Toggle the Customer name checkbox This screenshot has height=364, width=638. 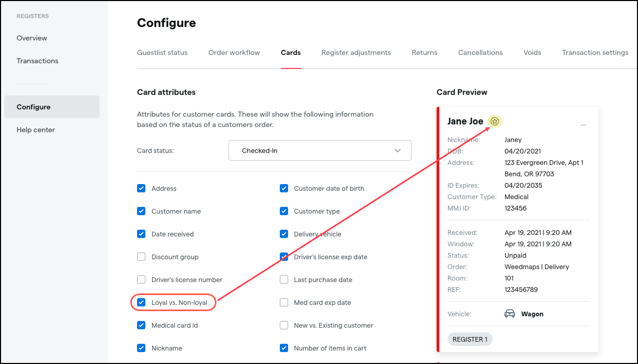click(141, 211)
